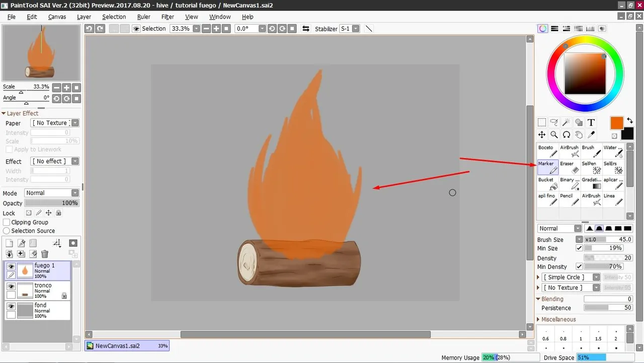Image resolution: width=644 pixels, height=363 pixels.
Task: Select the Move tool
Action: (542, 135)
